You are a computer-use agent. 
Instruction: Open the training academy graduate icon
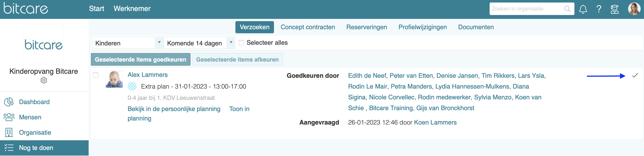[615, 9]
